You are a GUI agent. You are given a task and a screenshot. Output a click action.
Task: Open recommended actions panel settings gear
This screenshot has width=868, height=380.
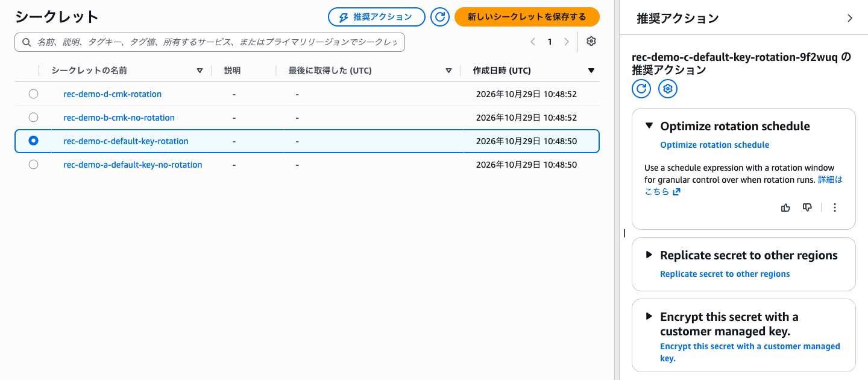click(668, 89)
